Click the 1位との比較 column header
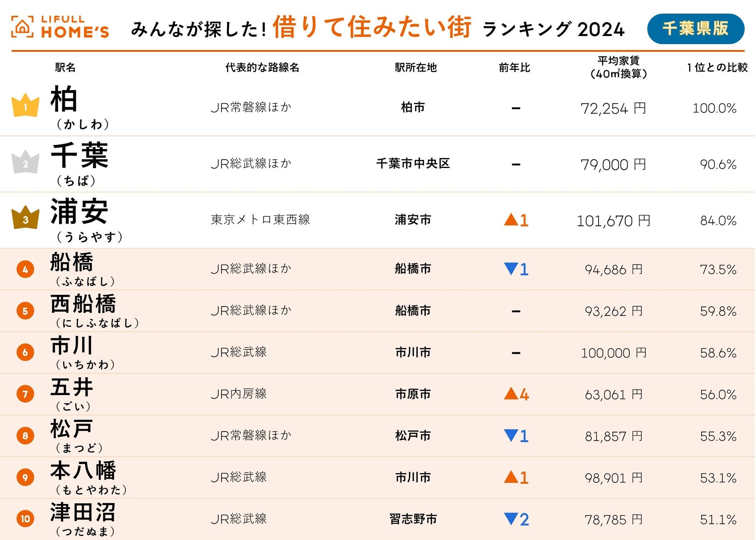The width and height of the screenshot is (756, 540). point(717,67)
